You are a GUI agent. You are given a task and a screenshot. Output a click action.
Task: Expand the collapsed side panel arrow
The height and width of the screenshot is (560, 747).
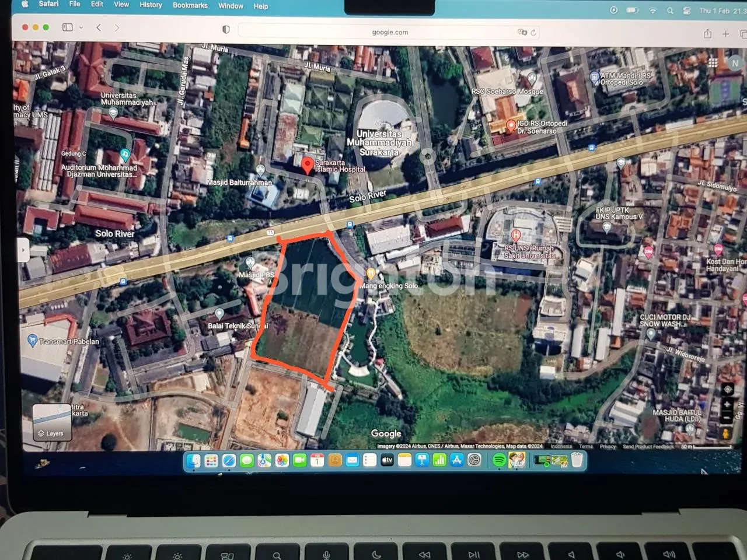[23, 250]
